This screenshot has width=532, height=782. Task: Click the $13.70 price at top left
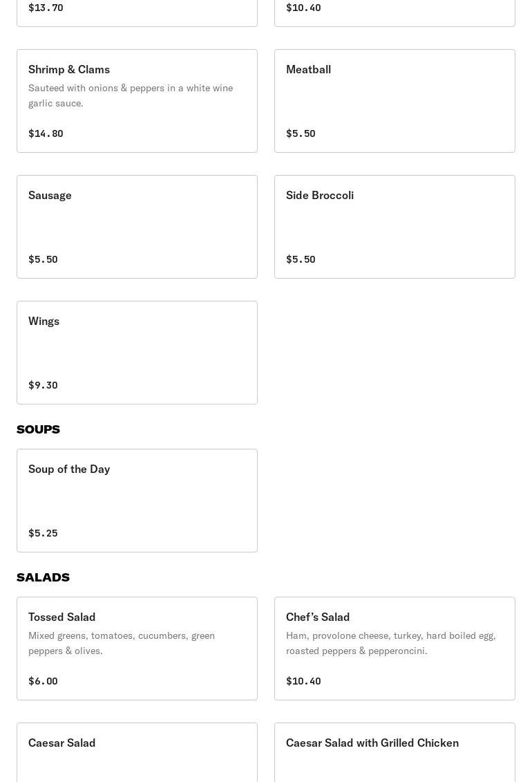[46, 8]
